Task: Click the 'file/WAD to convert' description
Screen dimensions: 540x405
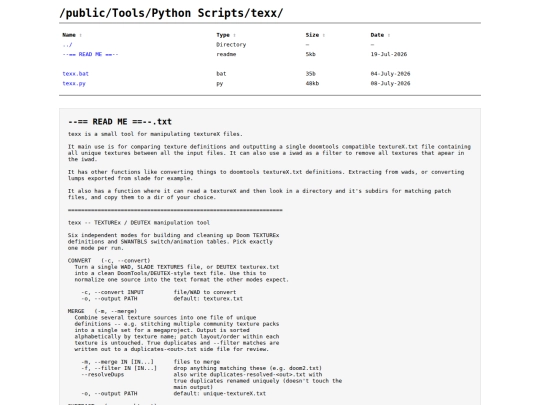Action: (205, 292)
